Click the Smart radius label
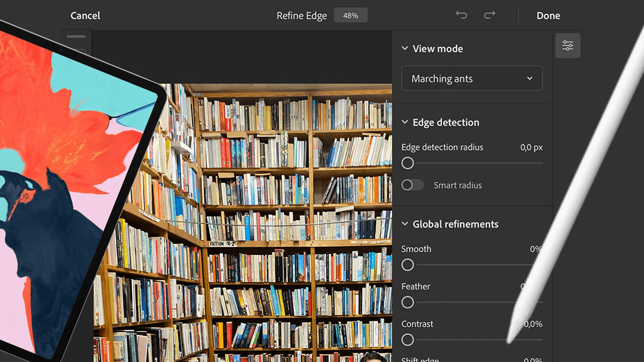644x362 pixels. [458, 185]
